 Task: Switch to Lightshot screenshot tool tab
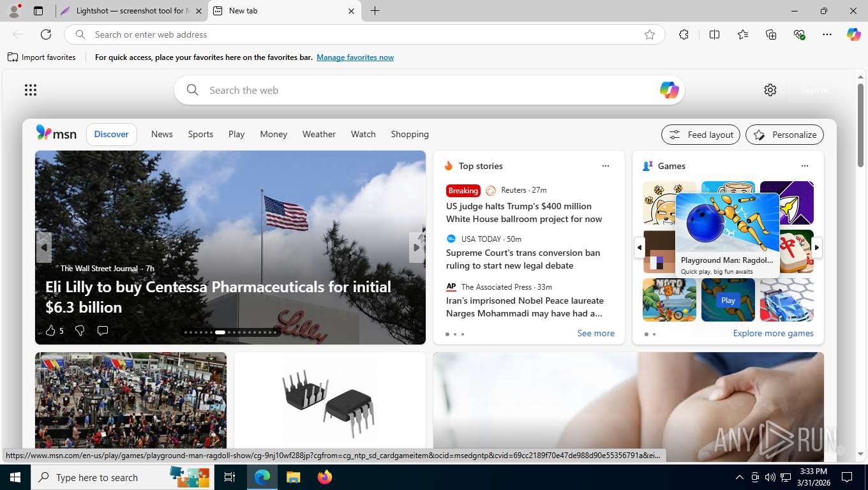(x=131, y=11)
